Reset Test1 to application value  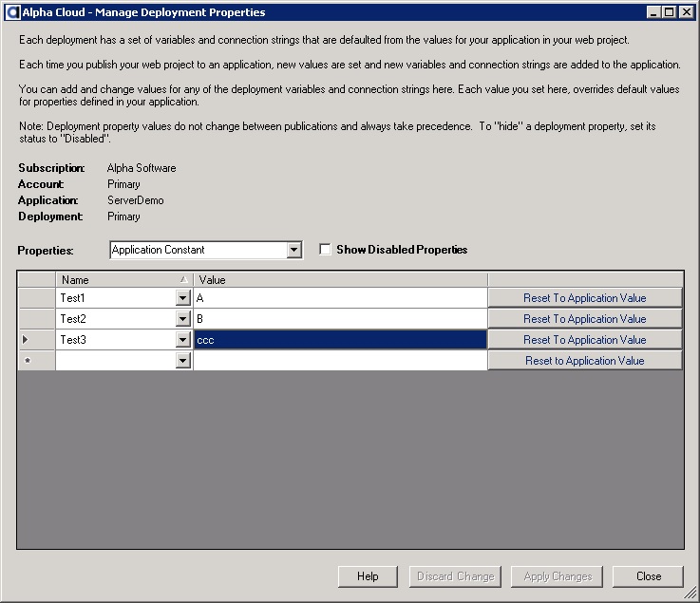pos(585,298)
